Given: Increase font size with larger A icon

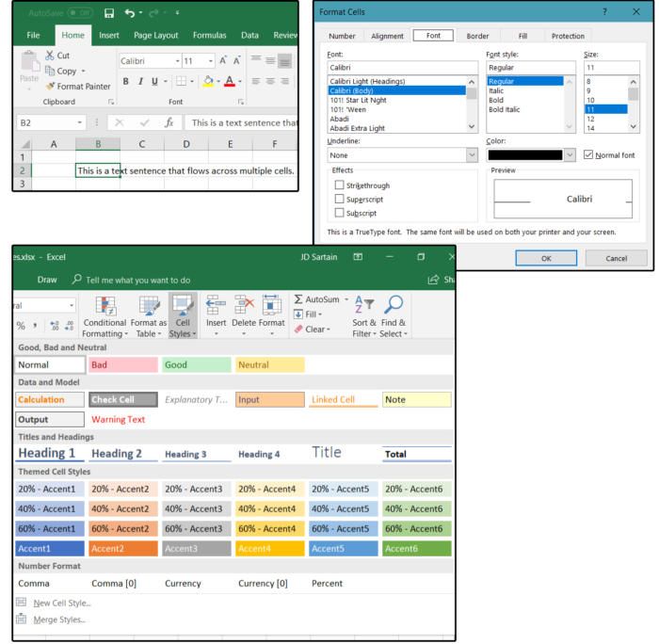Looking at the screenshot, I should point(223,61).
